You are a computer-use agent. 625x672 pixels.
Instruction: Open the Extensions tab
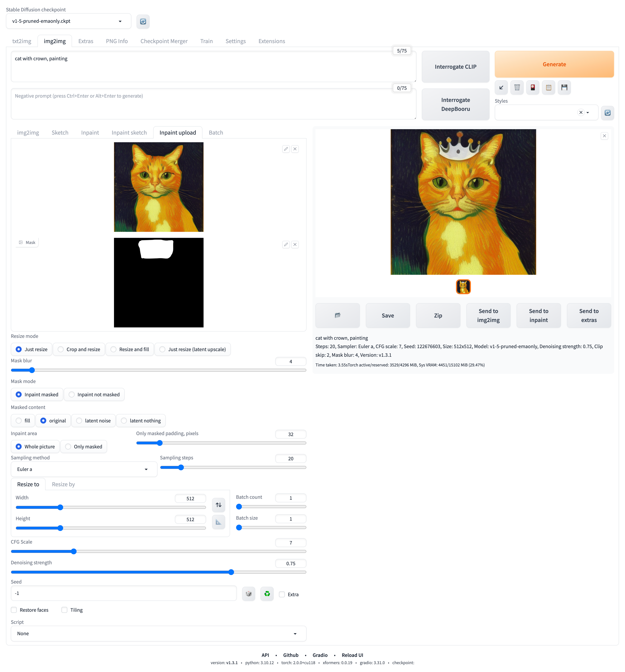coord(271,41)
